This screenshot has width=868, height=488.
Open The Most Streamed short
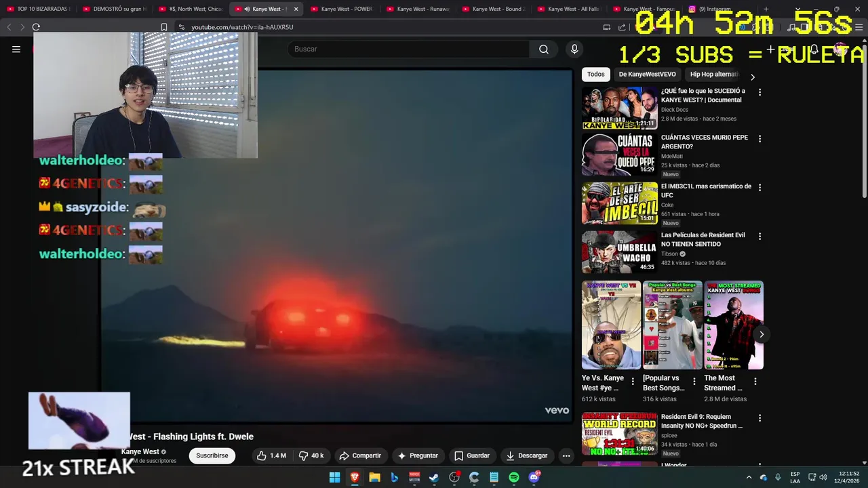pyautogui.click(x=734, y=325)
